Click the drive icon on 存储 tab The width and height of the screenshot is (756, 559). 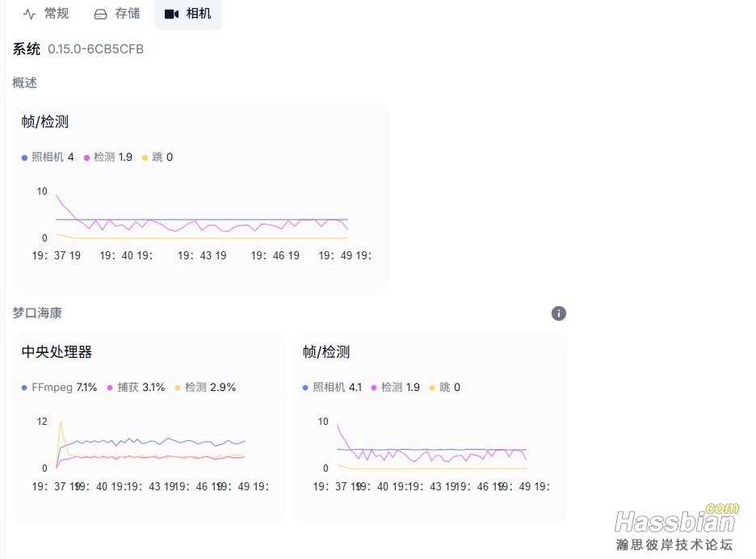point(100,14)
